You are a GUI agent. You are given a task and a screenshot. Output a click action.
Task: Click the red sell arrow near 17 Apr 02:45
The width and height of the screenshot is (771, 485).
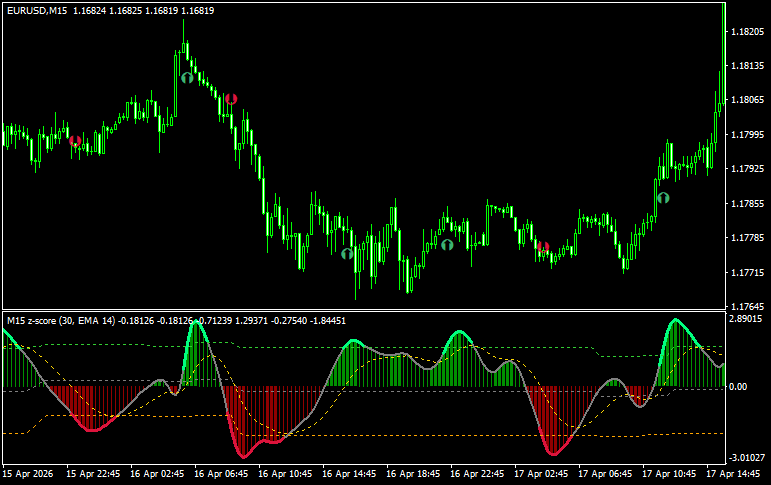(543, 246)
